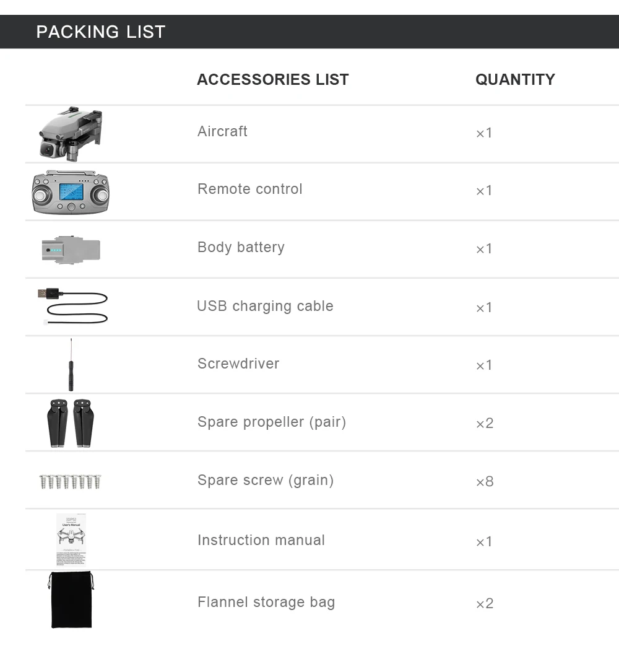Viewport: 619px width, 672px height.
Task: Select the black Flannel storage bag image
Action: coord(71,600)
